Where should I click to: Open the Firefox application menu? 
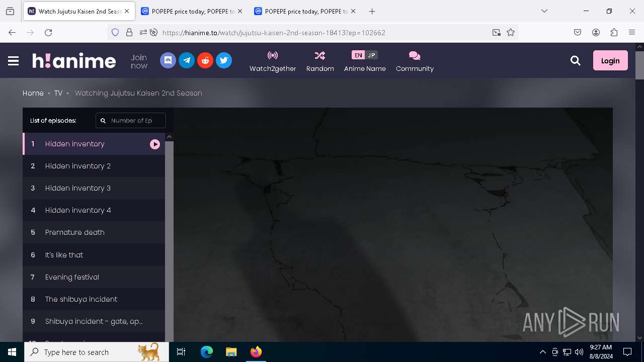click(x=632, y=32)
